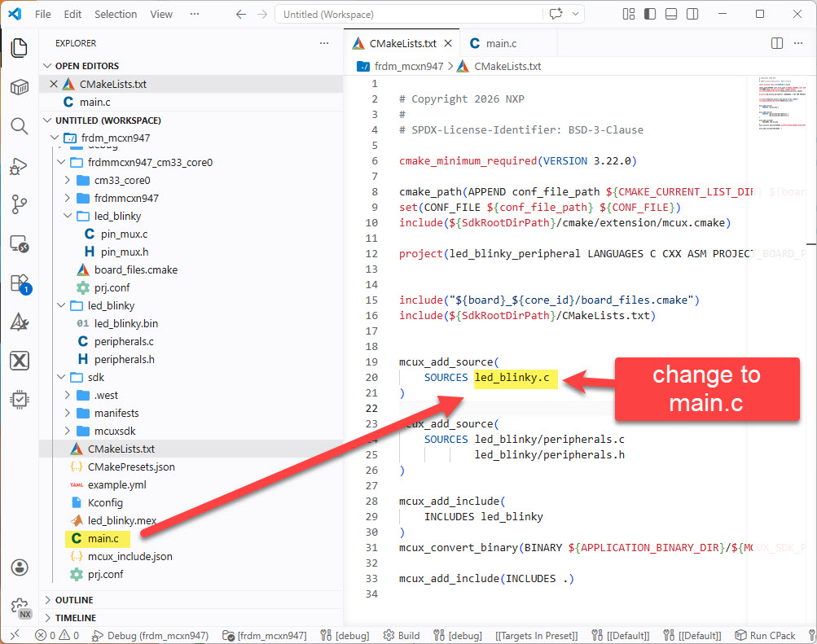Expand the OUTLINE section
Screen dimensions: 817x644
pyautogui.click(x=74, y=600)
